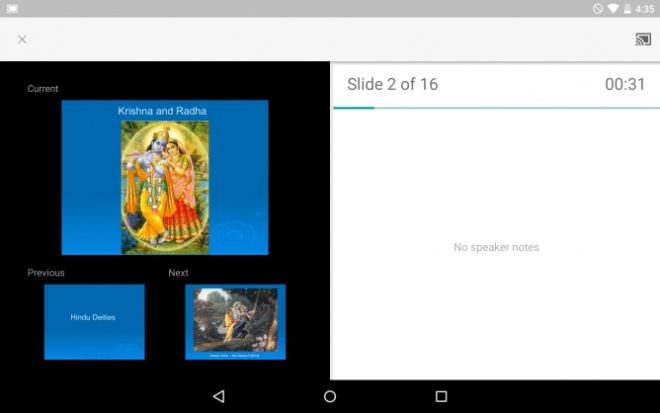The height and width of the screenshot is (413, 660).
Task: Advance to the Next slide thumbnail
Action: 235,321
